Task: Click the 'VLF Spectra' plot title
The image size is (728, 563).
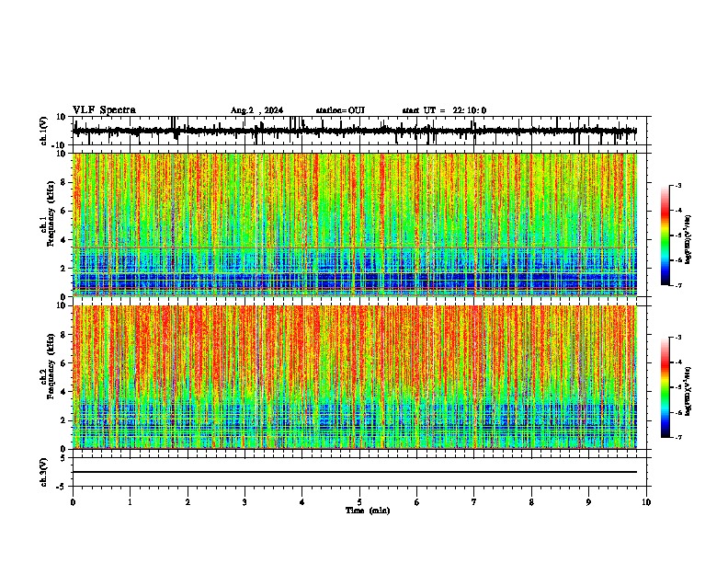Action: [104, 110]
